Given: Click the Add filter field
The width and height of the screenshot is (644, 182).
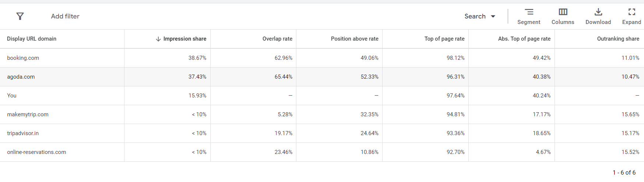Looking at the screenshot, I should pos(65,16).
